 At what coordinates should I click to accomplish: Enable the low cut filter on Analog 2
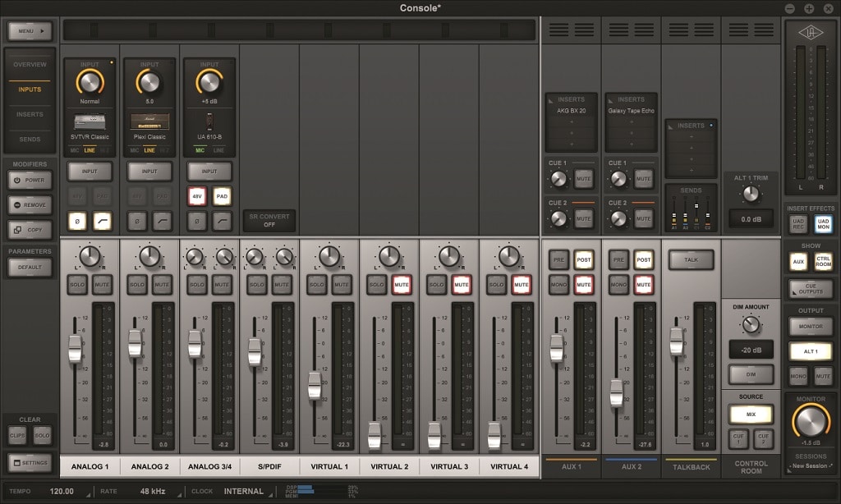162,221
